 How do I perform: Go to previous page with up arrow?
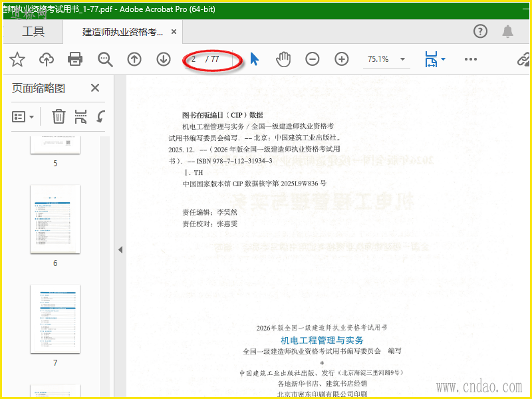click(x=134, y=59)
